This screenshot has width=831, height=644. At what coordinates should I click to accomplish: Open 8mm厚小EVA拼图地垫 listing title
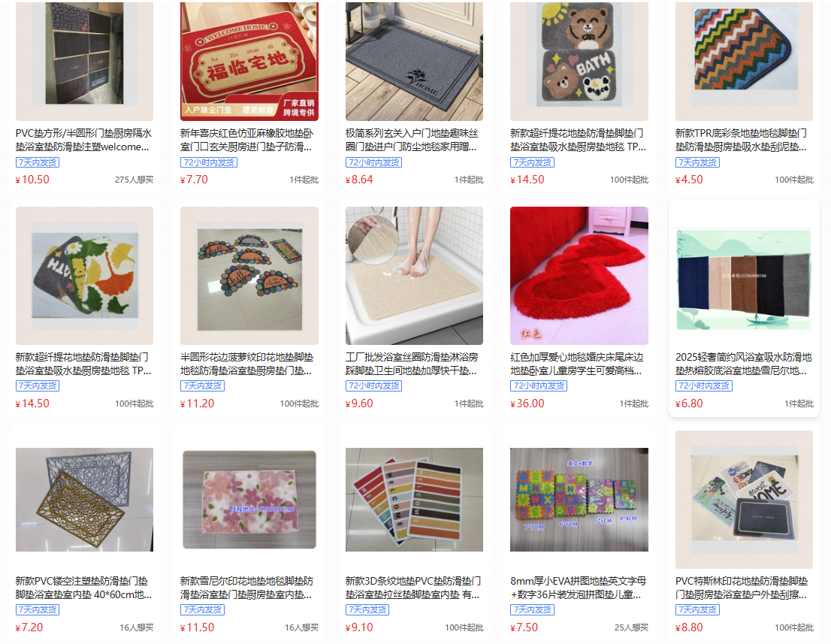(x=579, y=588)
